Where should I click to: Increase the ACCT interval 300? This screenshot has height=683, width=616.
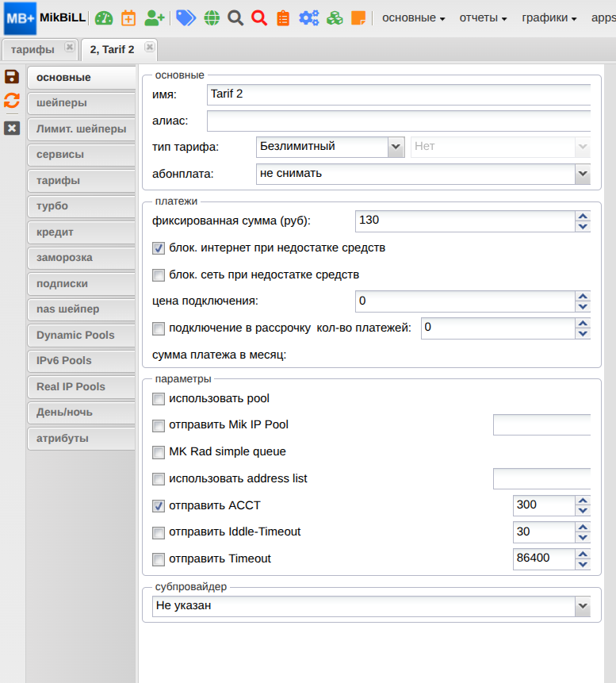(583, 500)
